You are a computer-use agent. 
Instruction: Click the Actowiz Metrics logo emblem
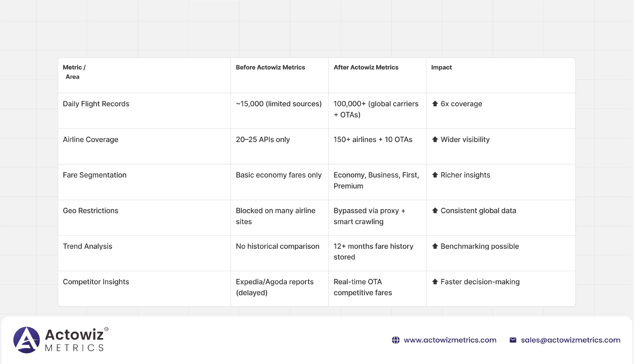tap(27, 340)
